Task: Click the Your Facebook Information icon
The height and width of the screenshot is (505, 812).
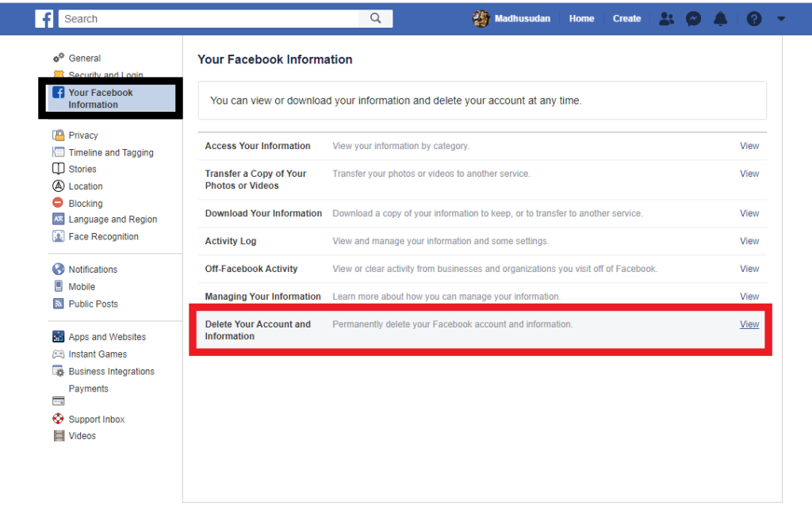Action: [59, 93]
